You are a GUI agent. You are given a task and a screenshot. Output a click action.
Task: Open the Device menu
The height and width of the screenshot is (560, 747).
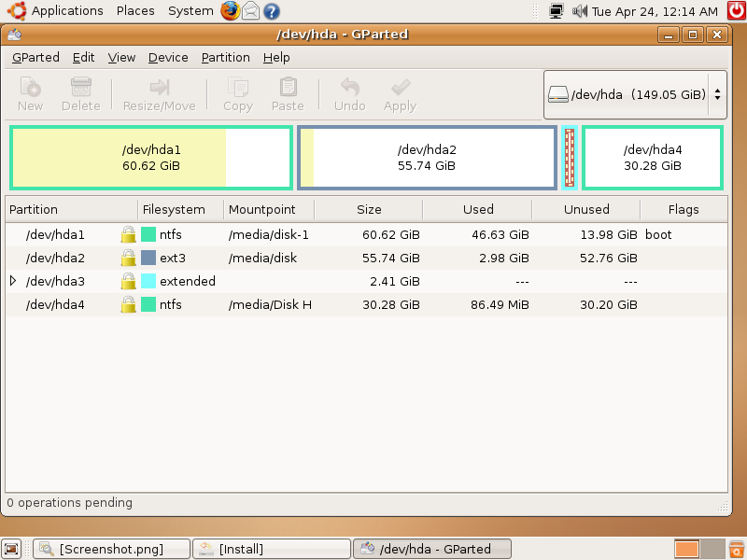[x=168, y=58]
